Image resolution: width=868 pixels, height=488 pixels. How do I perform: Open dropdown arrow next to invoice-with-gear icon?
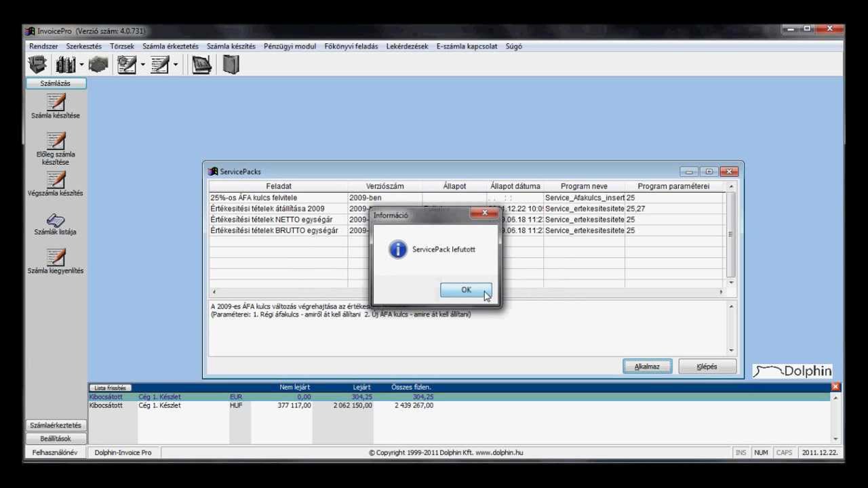[x=142, y=65]
